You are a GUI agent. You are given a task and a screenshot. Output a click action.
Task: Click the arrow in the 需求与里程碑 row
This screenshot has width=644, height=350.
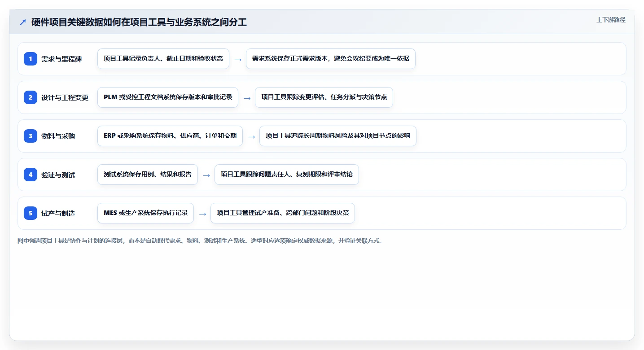tap(238, 59)
